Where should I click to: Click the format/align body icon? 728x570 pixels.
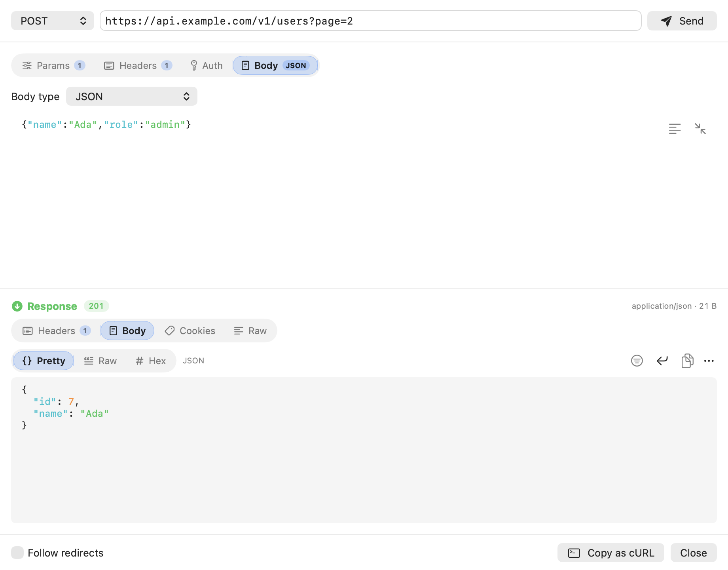(x=675, y=129)
